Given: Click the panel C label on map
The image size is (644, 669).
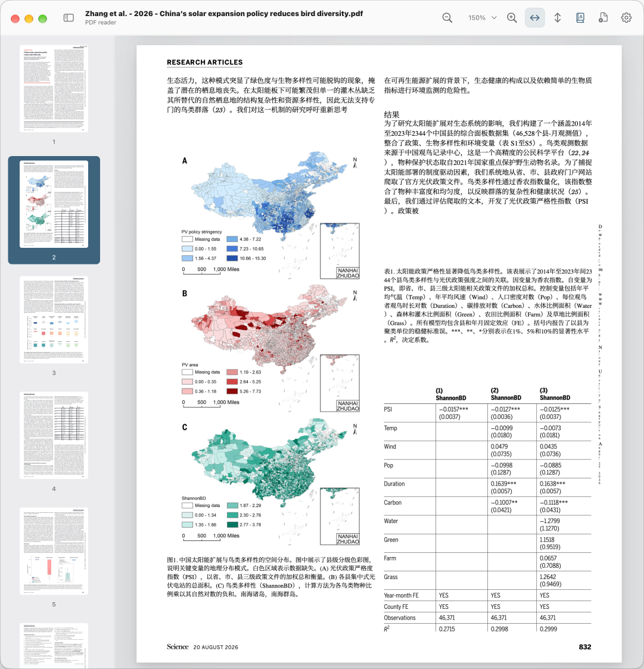Looking at the screenshot, I should point(184,427).
